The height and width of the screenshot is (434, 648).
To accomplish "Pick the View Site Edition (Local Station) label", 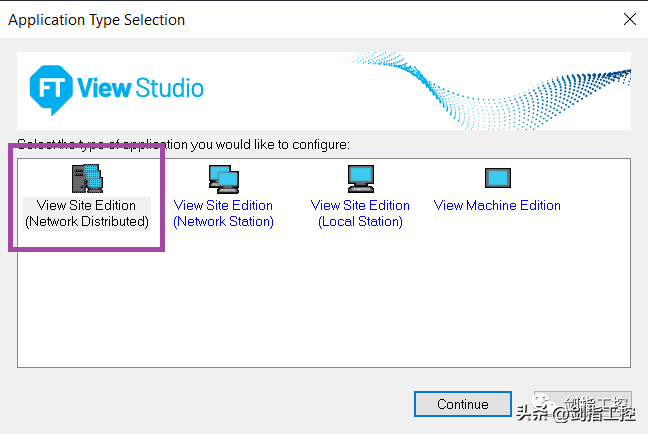I will (360, 205).
